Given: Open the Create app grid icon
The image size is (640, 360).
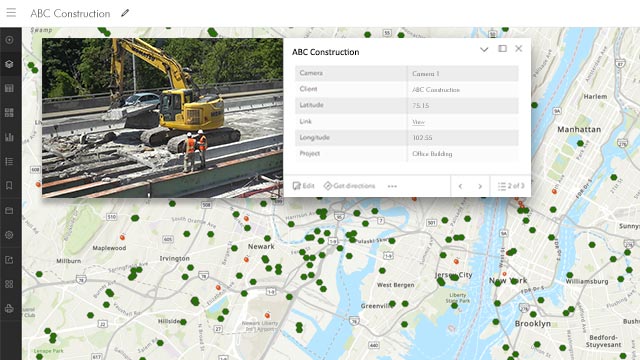Looking at the screenshot, I should coord(9,284).
